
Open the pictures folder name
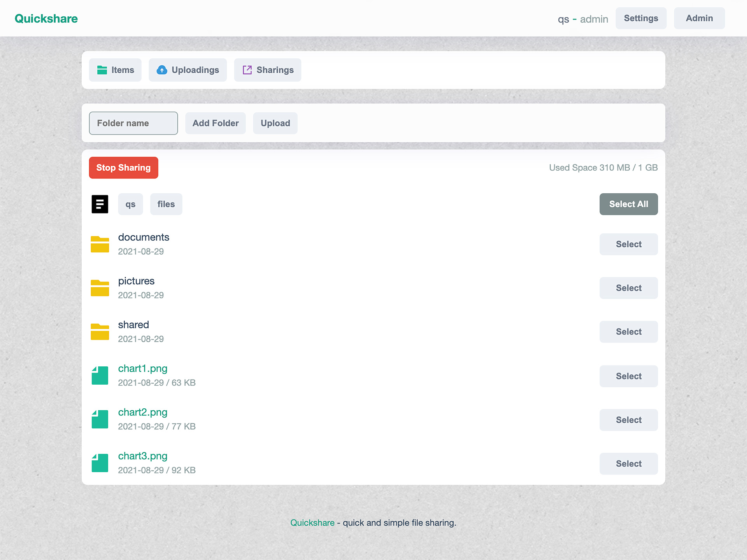(x=136, y=281)
